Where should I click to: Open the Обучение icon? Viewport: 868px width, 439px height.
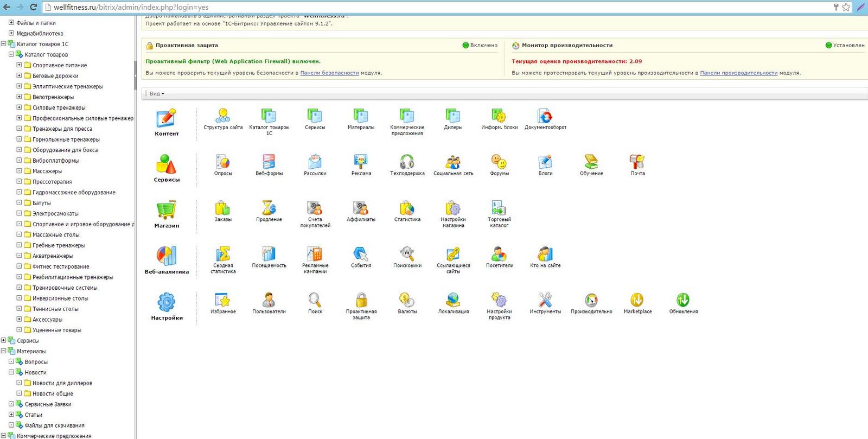[591, 162]
